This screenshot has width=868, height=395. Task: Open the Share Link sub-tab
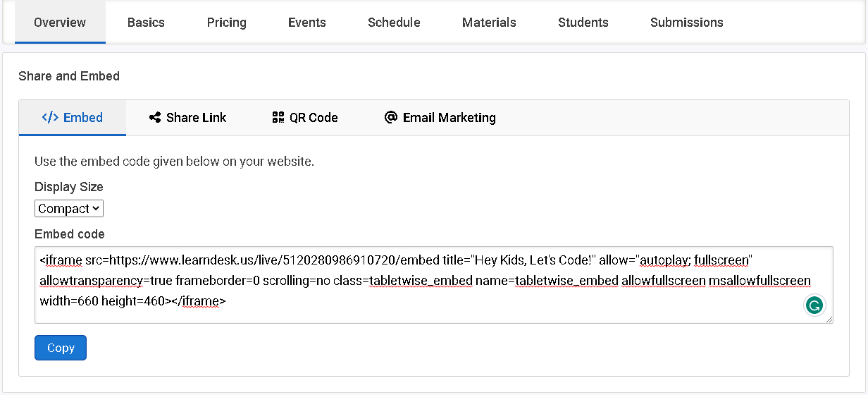coord(187,118)
